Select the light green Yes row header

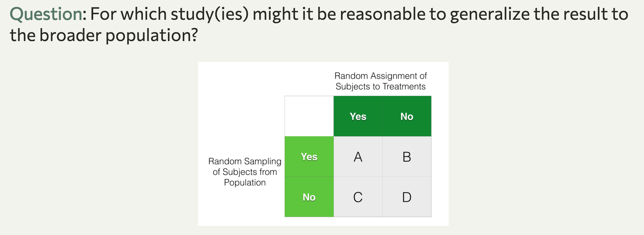[x=309, y=157]
